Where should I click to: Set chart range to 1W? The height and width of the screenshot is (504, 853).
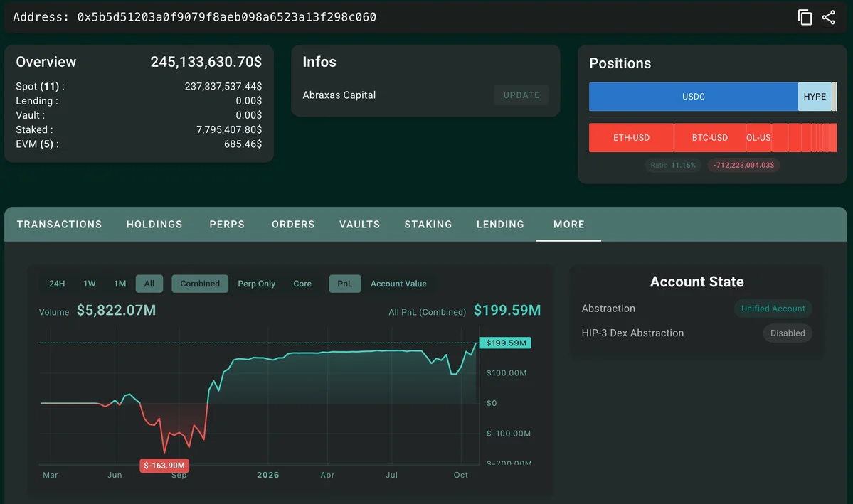[89, 284]
